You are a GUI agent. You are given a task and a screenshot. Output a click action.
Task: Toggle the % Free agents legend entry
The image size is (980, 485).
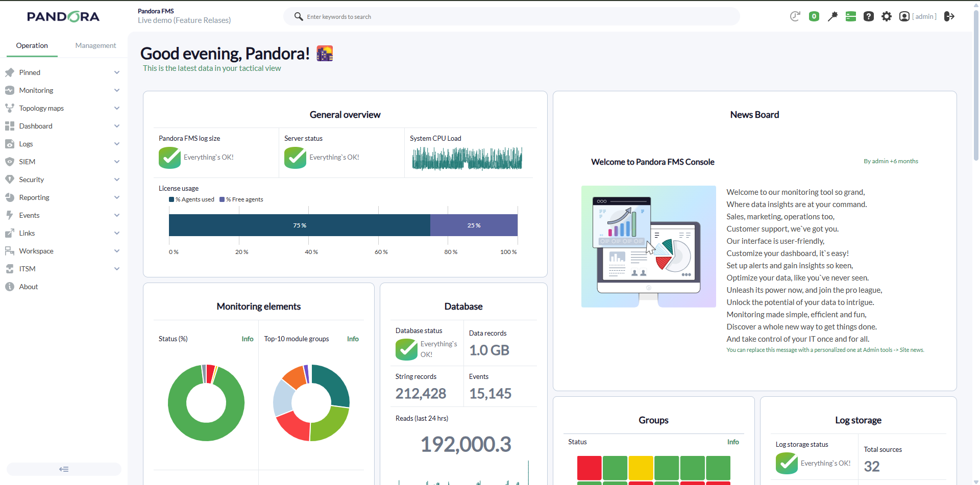241,199
